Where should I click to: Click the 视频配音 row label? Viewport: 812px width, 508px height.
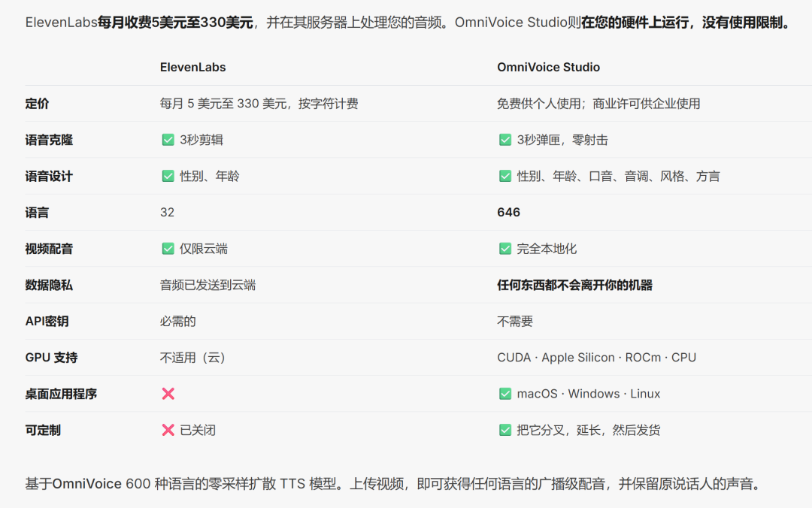[49, 249]
